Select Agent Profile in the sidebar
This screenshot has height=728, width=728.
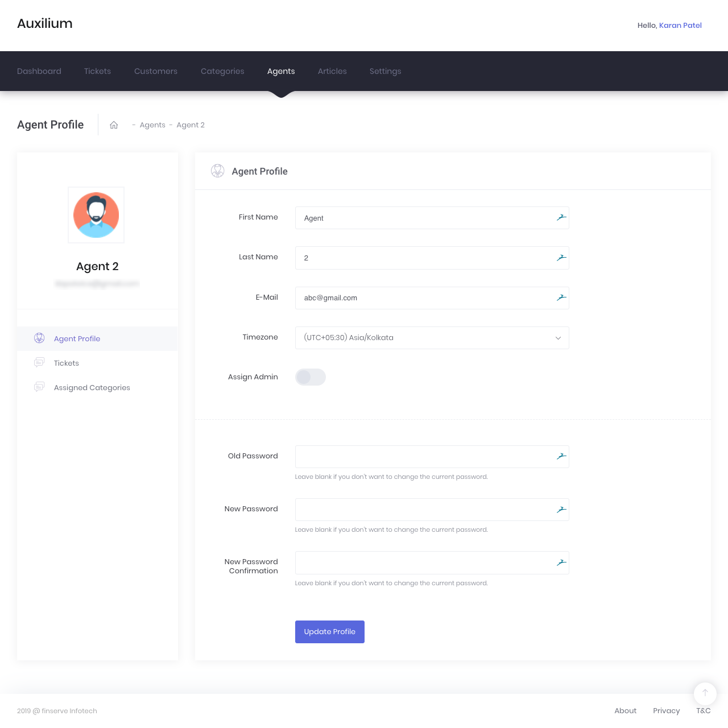77,338
